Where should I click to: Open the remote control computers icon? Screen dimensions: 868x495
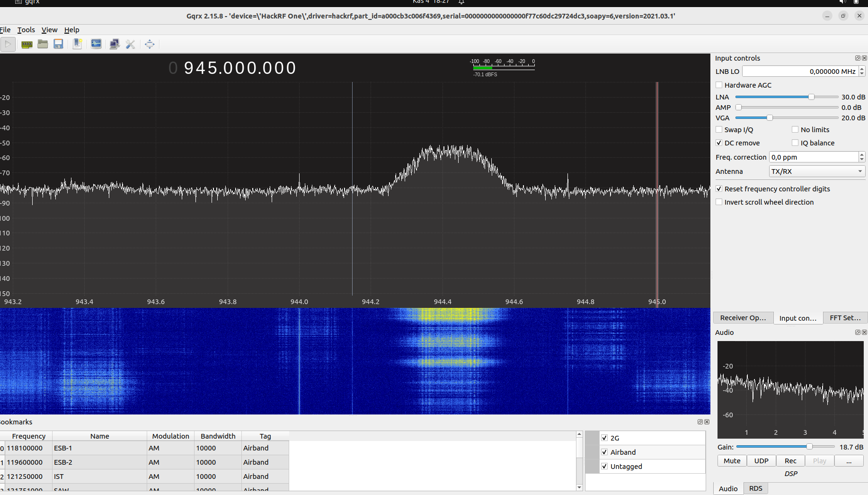point(115,44)
